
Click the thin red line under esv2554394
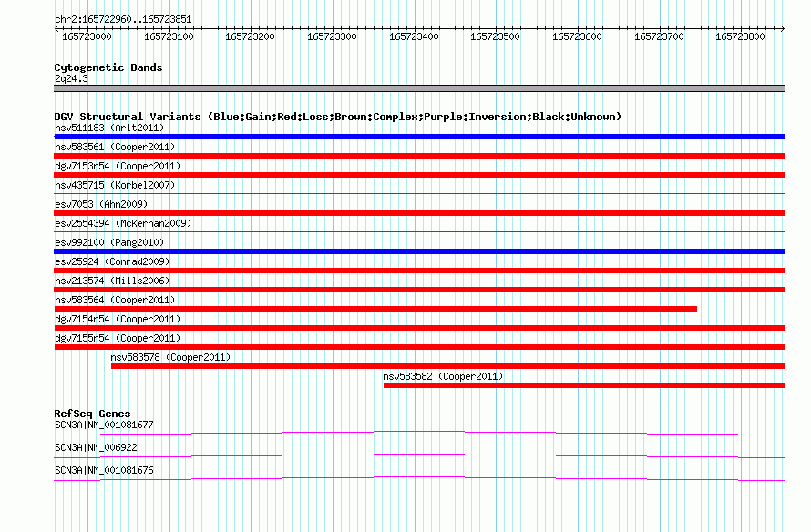[x=419, y=232]
